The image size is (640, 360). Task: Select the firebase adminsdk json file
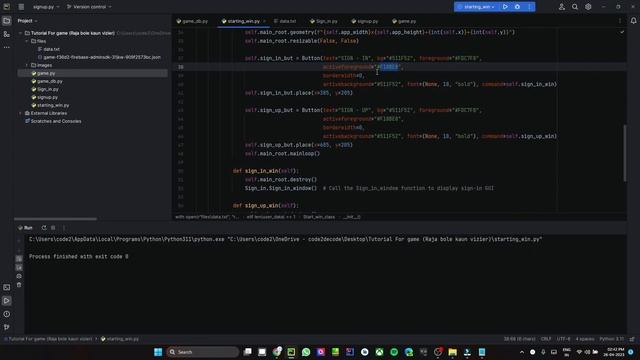click(x=99, y=57)
